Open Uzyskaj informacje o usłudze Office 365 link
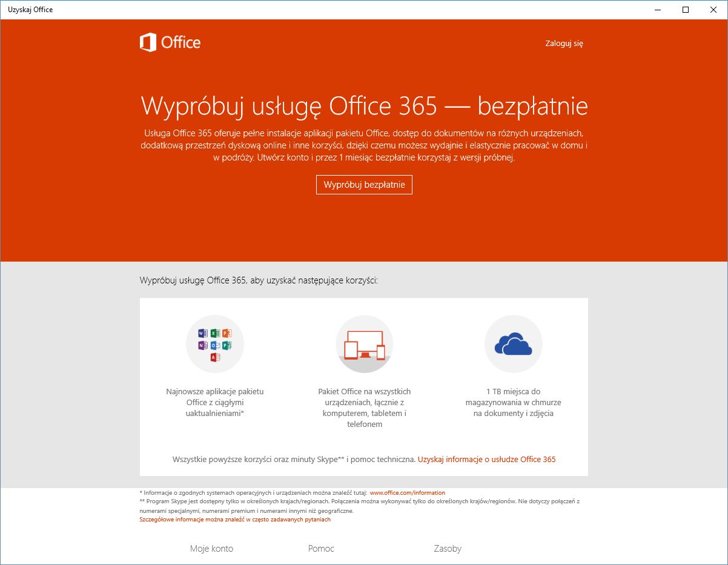The width and height of the screenshot is (728, 565). pyautogui.click(x=487, y=459)
